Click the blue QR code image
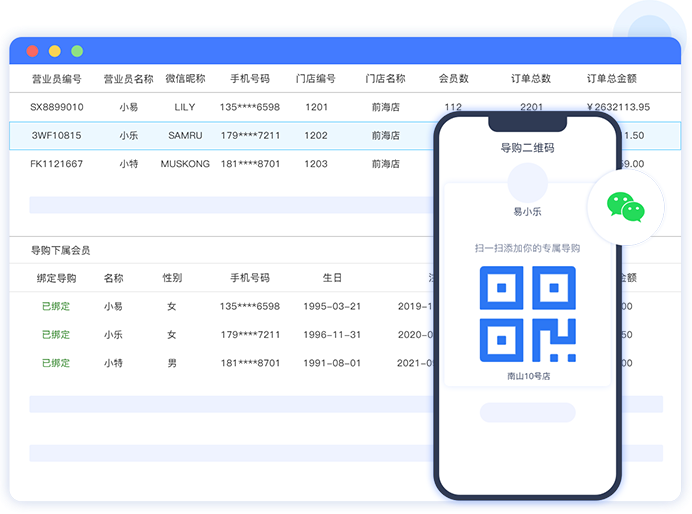692x514 pixels. [527, 313]
